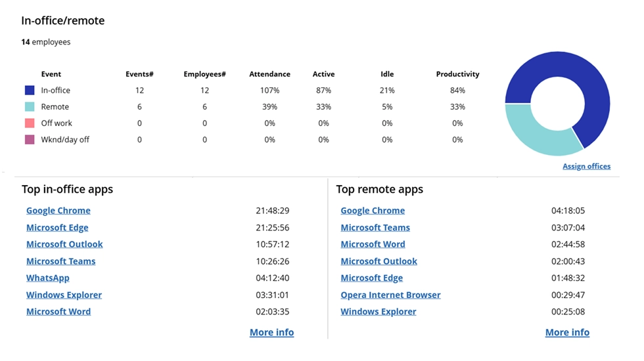Open Windows Explorer in top in-office apps
The height and width of the screenshot is (361, 644).
pos(64,295)
